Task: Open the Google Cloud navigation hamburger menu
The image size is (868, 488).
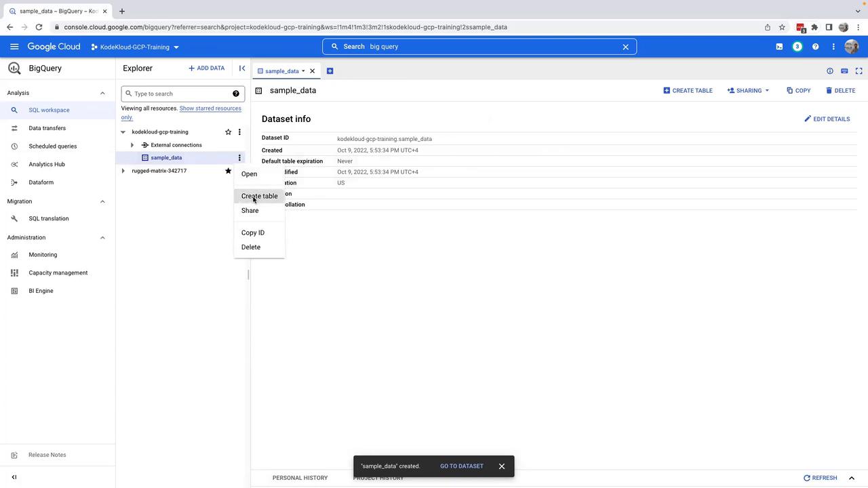Action: [x=14, y=47]
